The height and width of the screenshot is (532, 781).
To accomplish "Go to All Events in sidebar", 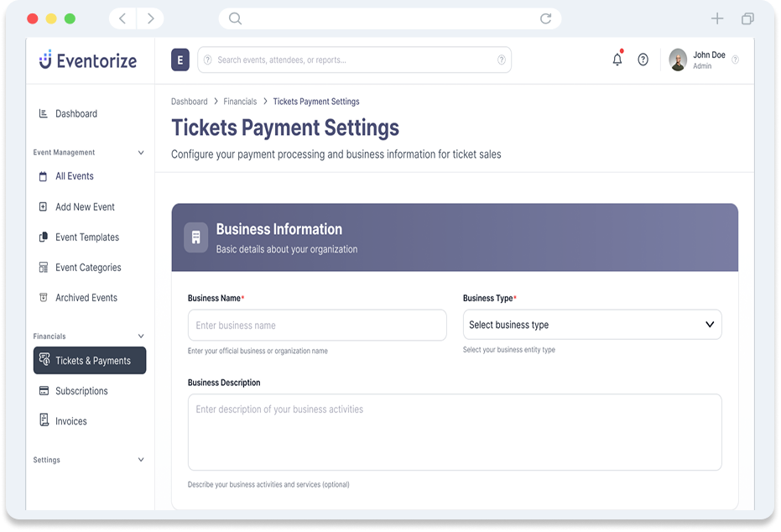I will [x=74, y=176].
